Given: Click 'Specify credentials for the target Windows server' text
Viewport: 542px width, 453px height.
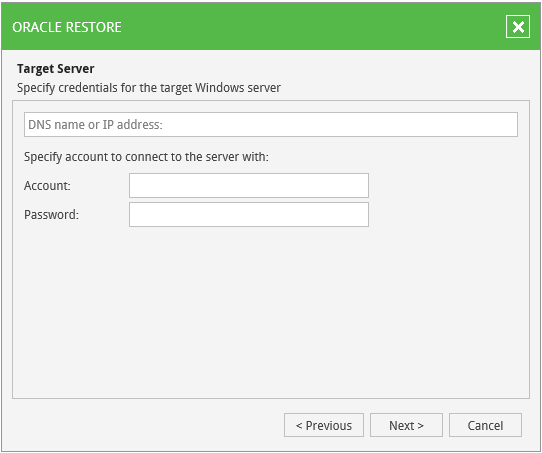Looking at the screenshot, I should coord(149,88).
